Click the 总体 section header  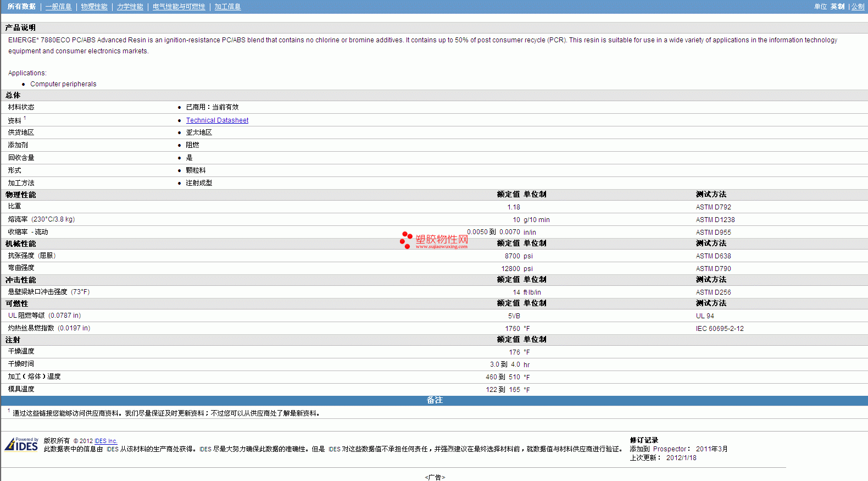click(13, 95)
